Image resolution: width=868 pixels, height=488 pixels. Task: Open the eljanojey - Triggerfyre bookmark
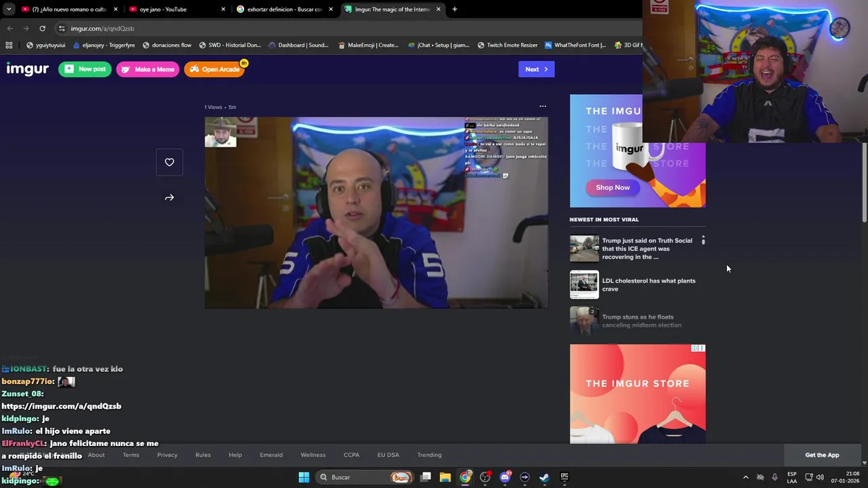[x=103, y=45]
